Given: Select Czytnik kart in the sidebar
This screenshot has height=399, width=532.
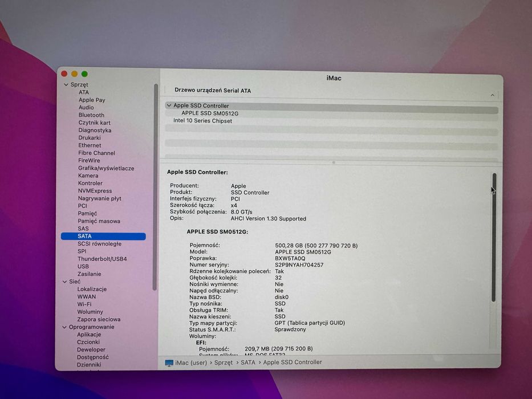Looking at the screenshot, I should [94, 123].
